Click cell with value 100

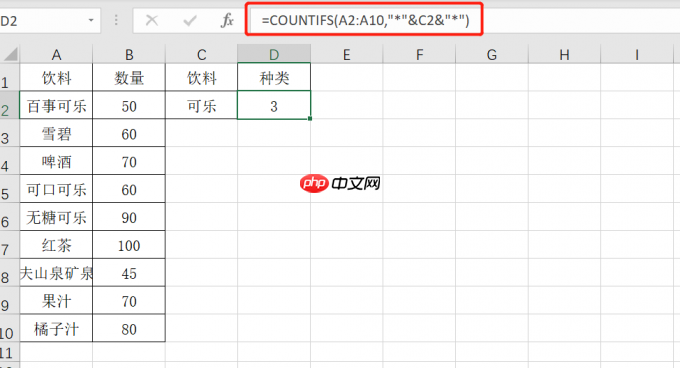129,244
